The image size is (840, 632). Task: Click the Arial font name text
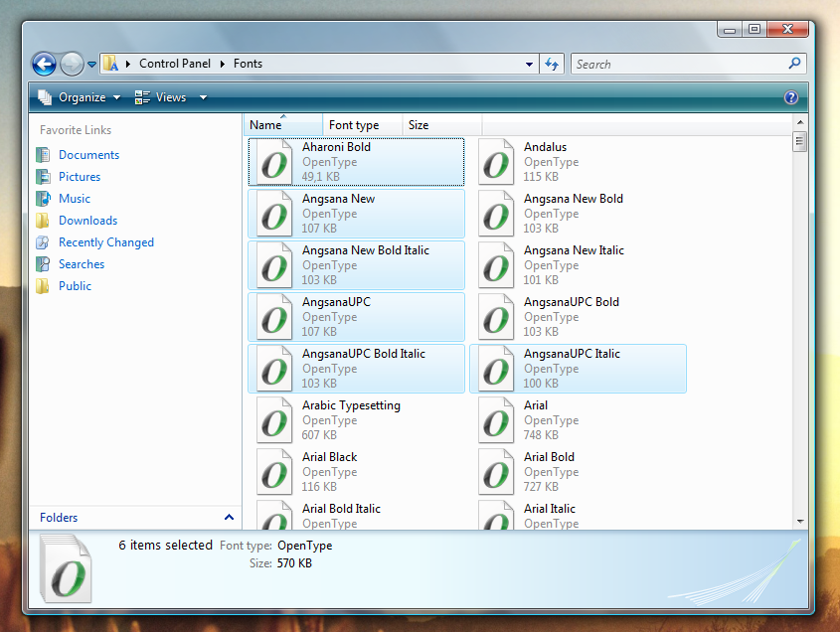click(x=536, y=405)
